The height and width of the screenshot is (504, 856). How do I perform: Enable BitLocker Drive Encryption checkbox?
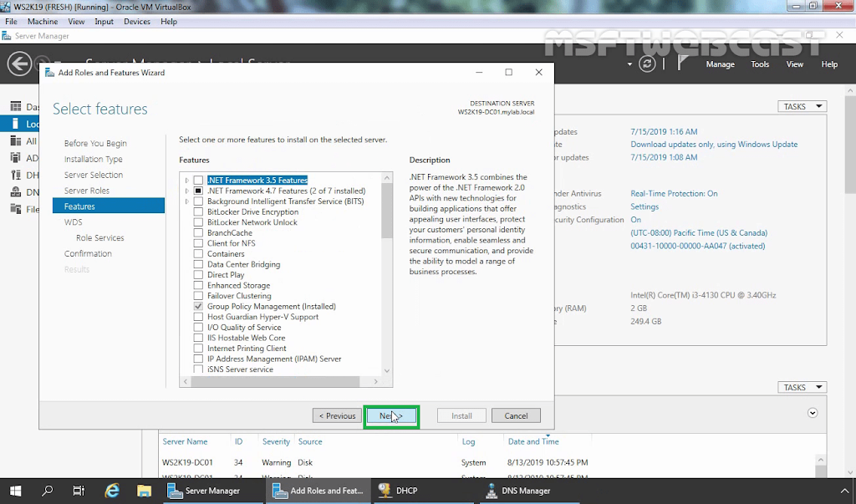tap(198, 211)
